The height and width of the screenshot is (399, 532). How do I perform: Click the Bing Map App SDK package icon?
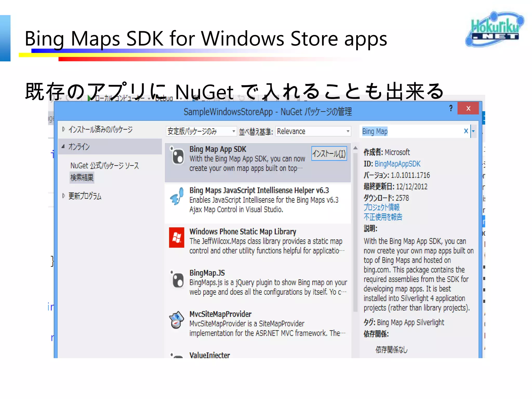click(x=177, y=155)
